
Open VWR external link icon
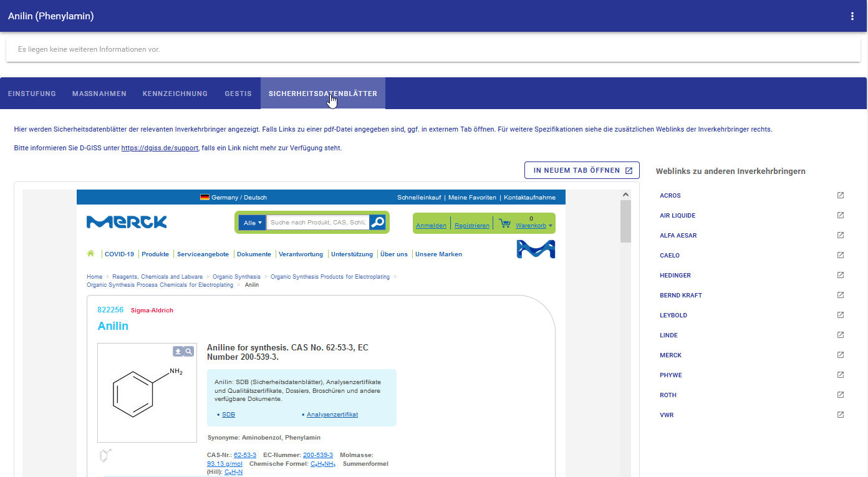[x=841, y=415]
